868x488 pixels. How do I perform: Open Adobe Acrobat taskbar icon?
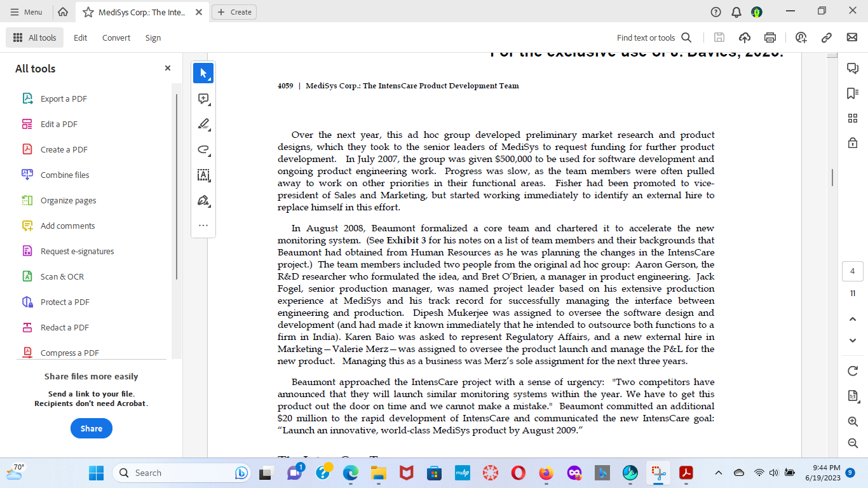click(x=686, y=473)
